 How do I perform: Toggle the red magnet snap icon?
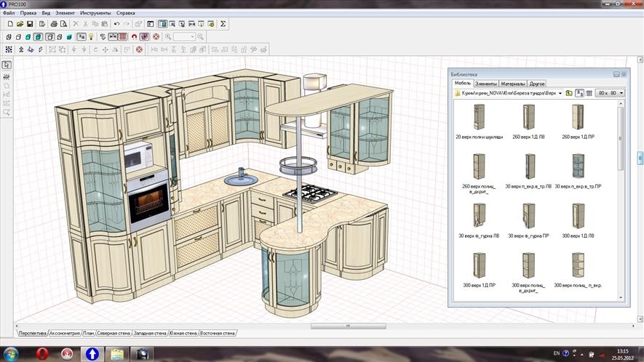134,37
